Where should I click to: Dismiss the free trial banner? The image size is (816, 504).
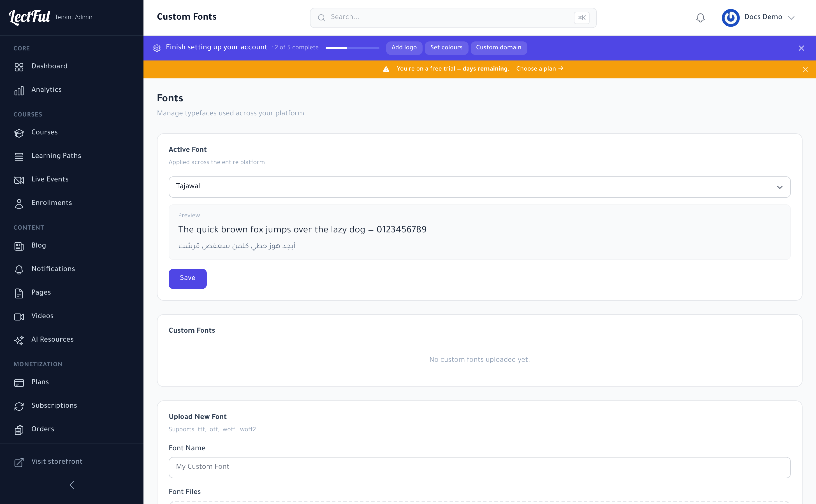click(x=805, y=69)
